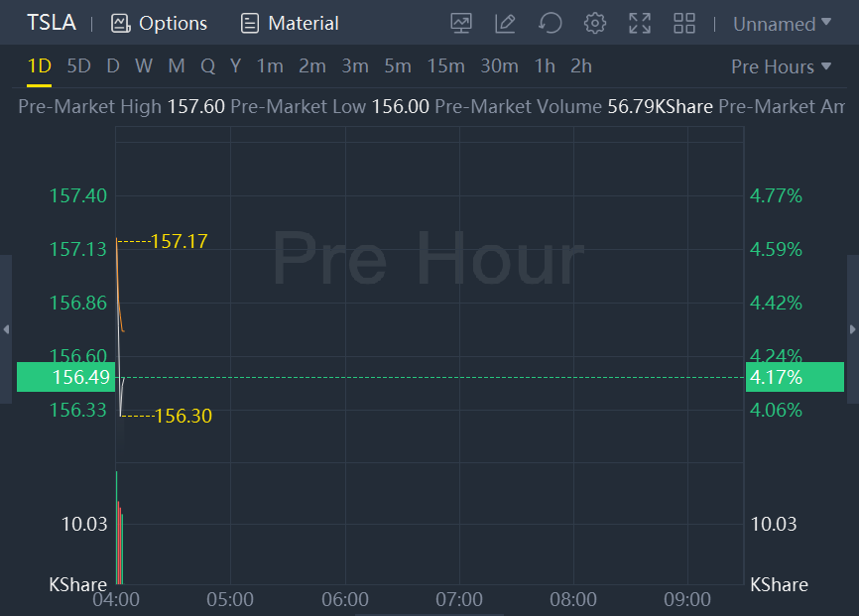Select the 1D timeframe tab
The width and height of the screenshot is (859, 616).
click(39, 66)
